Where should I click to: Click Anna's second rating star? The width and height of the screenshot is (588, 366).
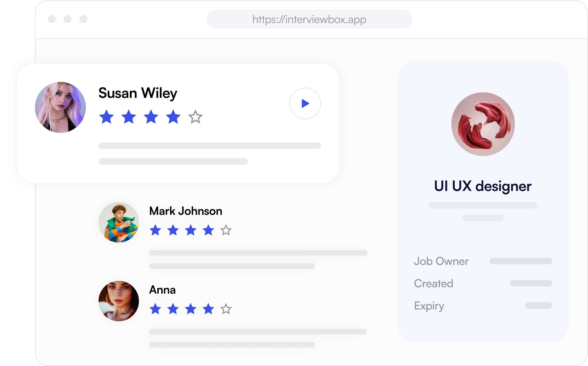pyautogui.click(x=173, y=309)
